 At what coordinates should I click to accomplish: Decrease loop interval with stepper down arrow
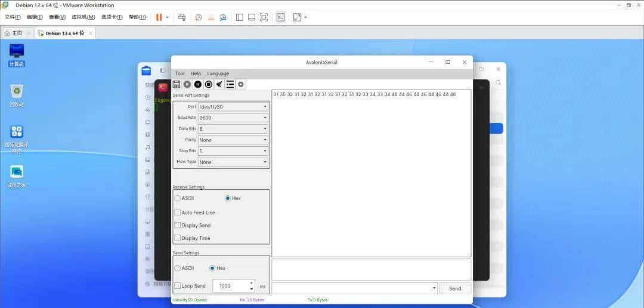(x=252, y=289)
